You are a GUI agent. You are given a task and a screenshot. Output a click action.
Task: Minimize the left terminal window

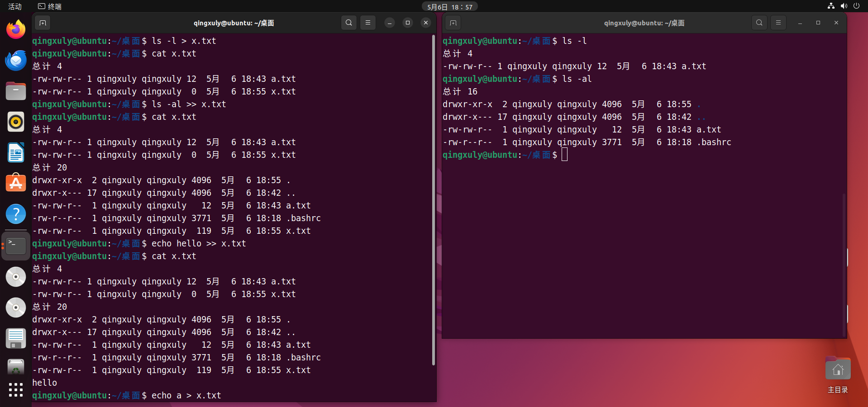pos(390,23)
